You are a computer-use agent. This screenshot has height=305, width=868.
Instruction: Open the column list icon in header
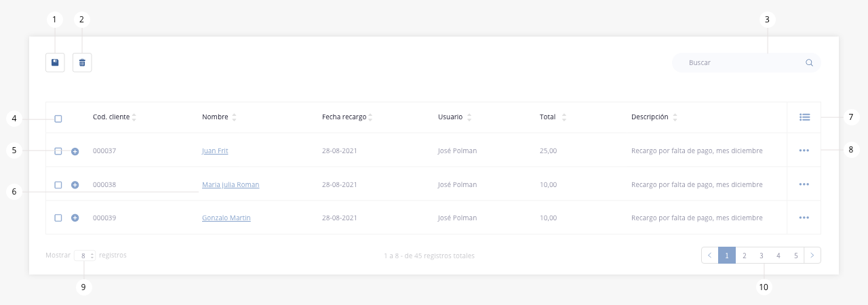tap(804, 117)
